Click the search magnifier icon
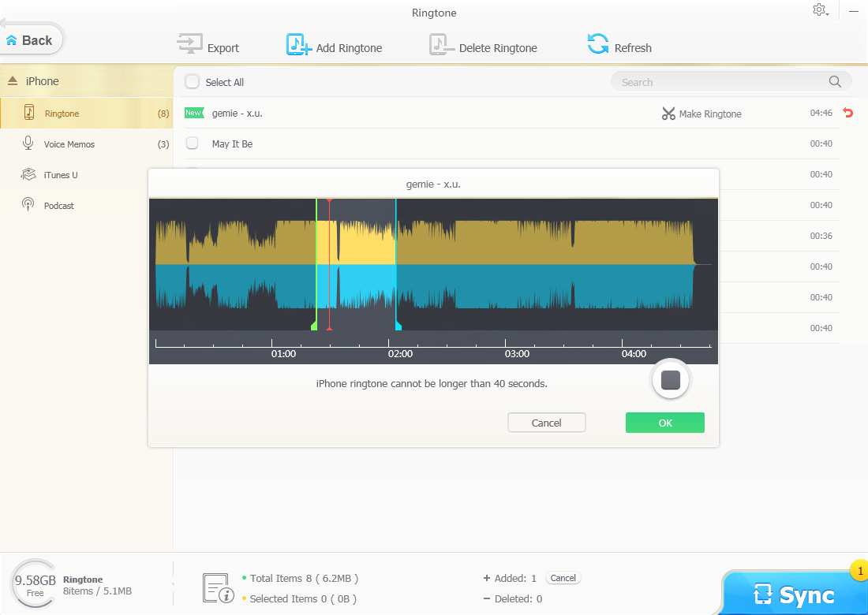868x615 pixels. tap(835, 82)
